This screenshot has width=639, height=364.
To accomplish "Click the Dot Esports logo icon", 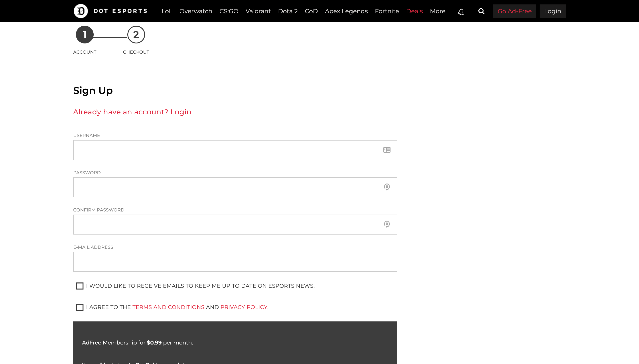I will pos(81,11).
